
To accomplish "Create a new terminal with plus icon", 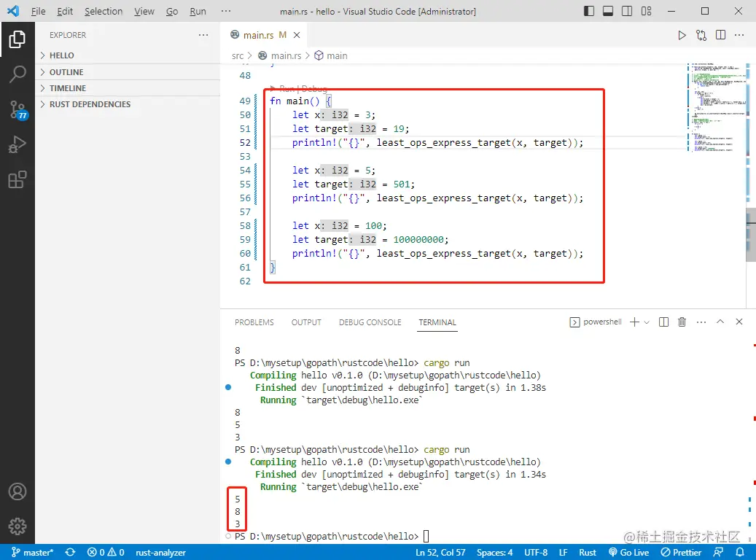I will 634,322.
